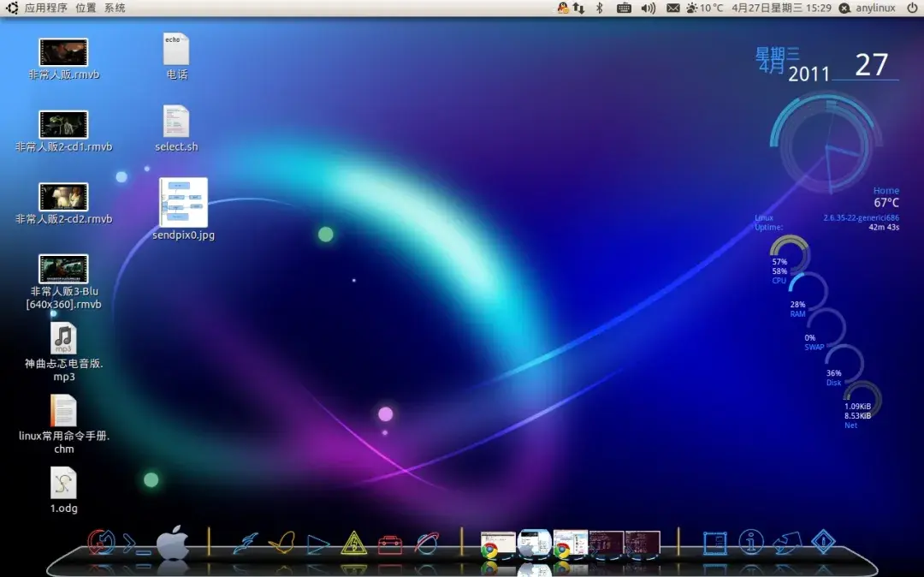The width and height of the screenshot is (924, 577).
Task: Click the kernel version 2.6.35-22-generic text
Action: (861, 217)
